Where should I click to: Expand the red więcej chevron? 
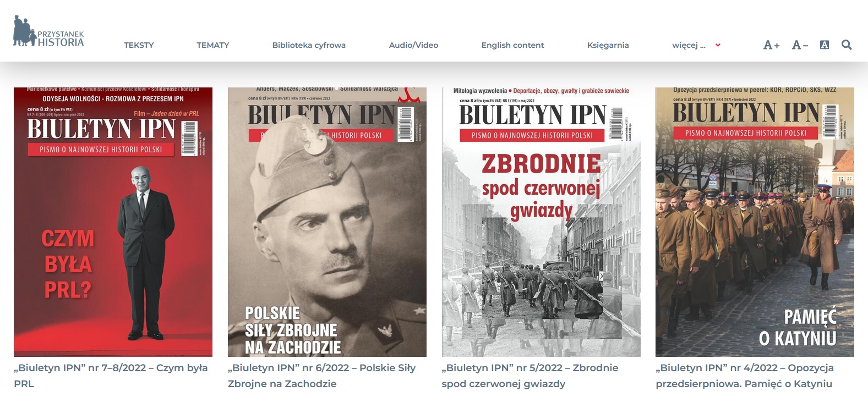718,45
